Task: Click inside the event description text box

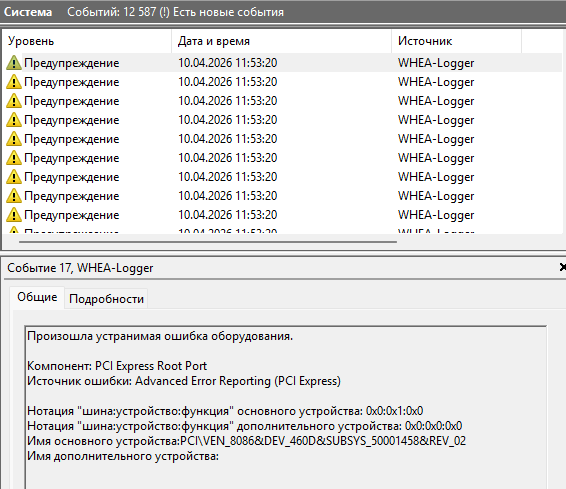Action: coord(286,407)
